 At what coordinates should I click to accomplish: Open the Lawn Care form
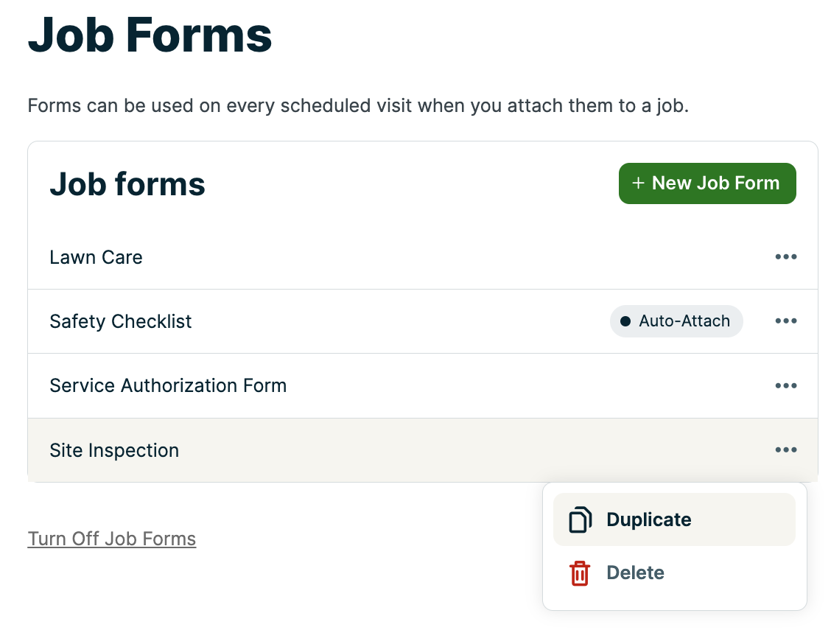click(96, 257)
